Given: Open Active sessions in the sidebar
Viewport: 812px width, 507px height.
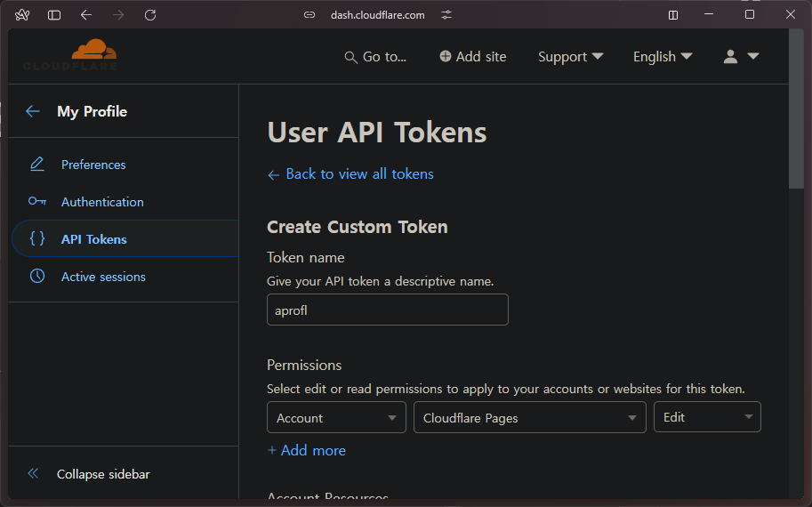Looking at the screenshot, I should (103, 277).
